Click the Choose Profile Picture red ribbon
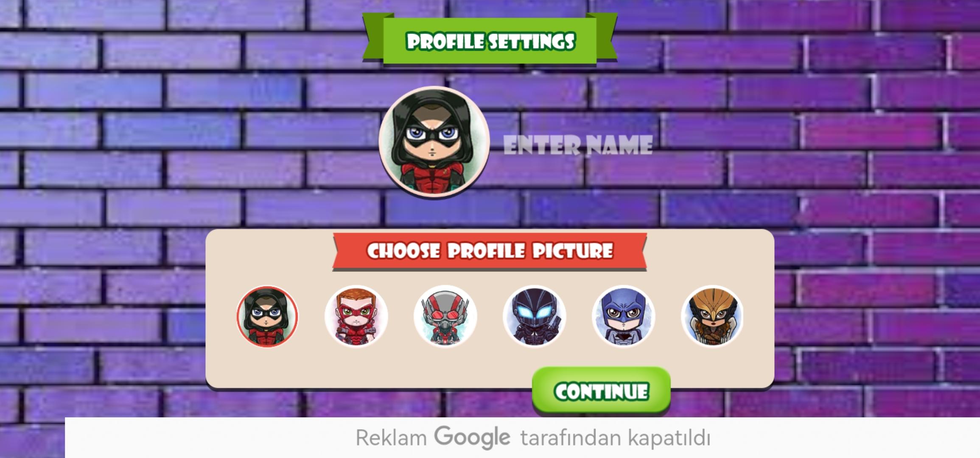This screenshot has width=980, height=458. pos(490,251)
